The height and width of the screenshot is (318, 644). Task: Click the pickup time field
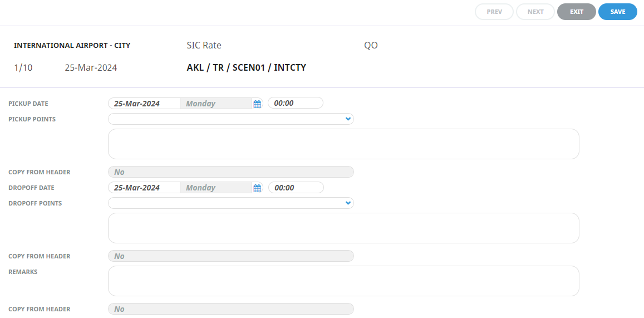click(x=295, y=104)
